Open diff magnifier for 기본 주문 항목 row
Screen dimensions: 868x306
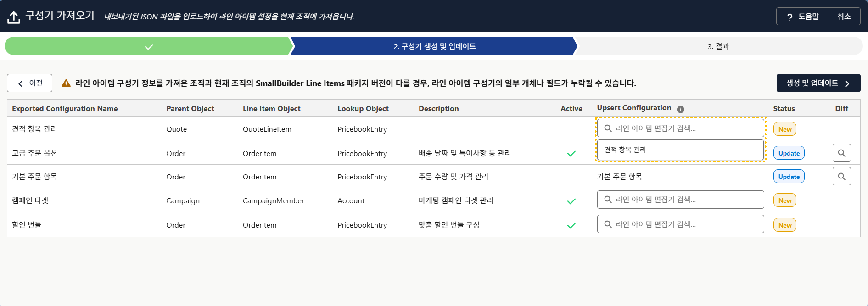[841, 176]
